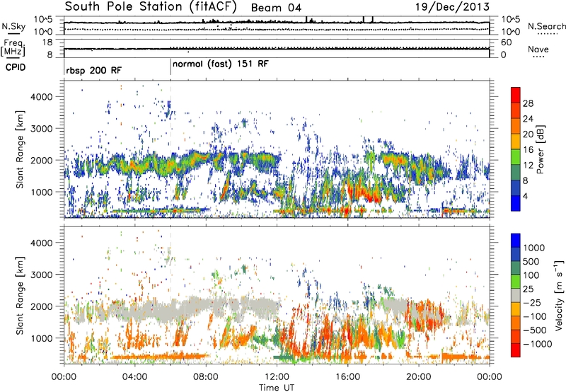Click the '60' right axis value of Nave
566x392 pixels.
click(x=506, y=42)
